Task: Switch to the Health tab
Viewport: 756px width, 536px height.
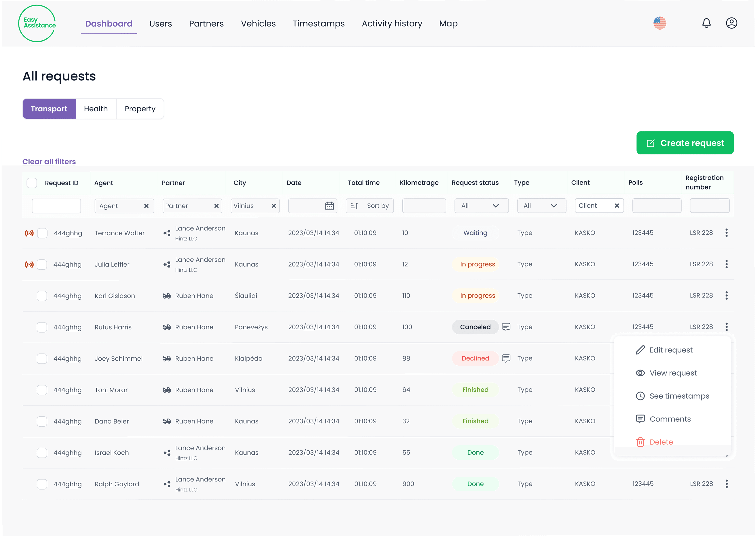Action: click(96, 109)
